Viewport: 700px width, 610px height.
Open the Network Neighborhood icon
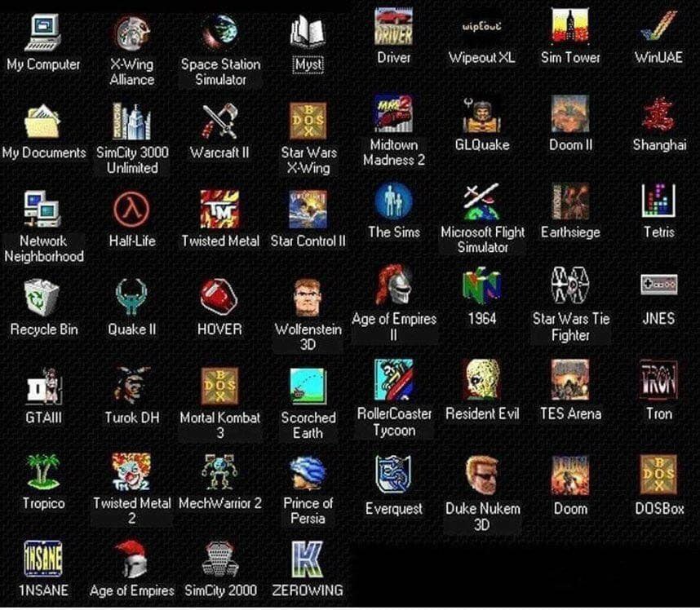(x=42, y=210)
